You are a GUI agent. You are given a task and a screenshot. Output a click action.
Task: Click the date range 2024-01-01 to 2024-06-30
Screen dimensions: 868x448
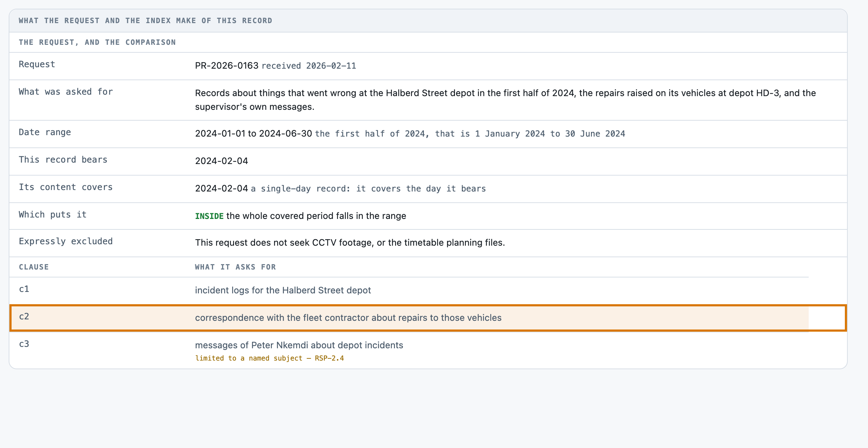click(x=254, y=133)
